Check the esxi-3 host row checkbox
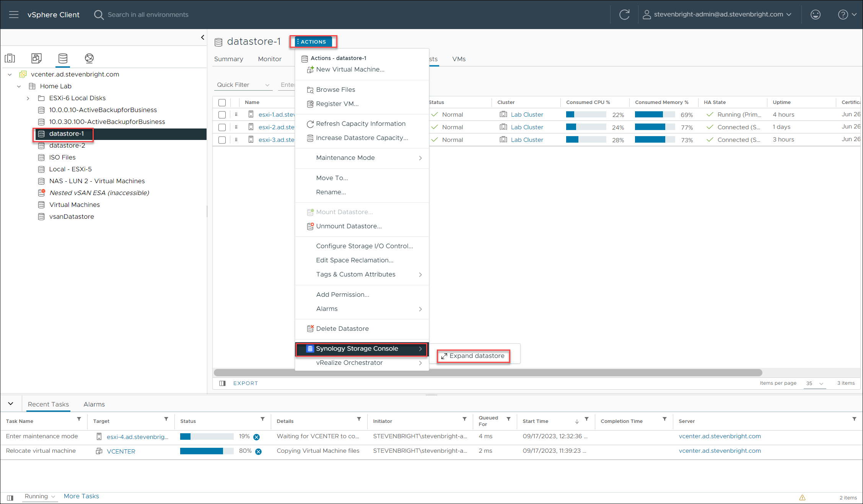 coord(222,140)
